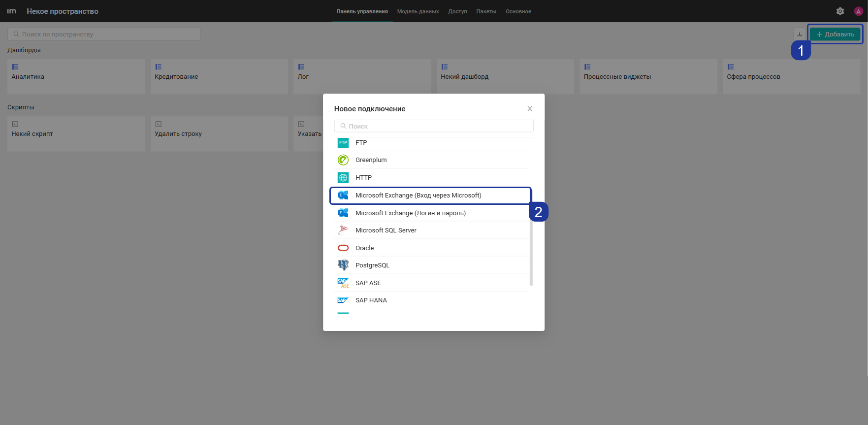The width and height of the screenshot is (868, 425).
Task: Click the Greenplum logo icon
Action: [343, 160]
